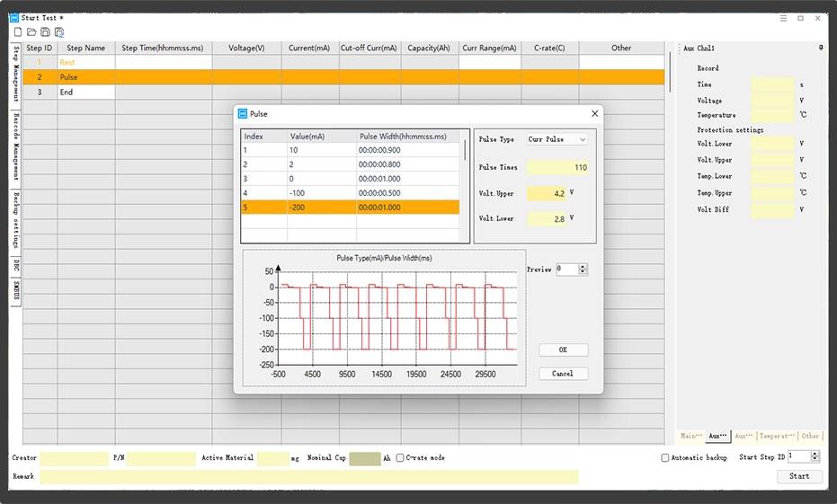Click the P/N input field
The image size is (837, 504).
162,459
